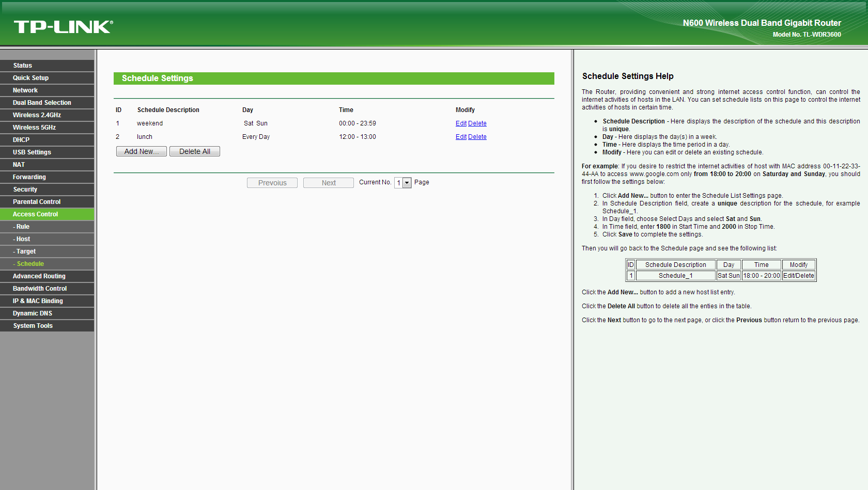Screen dimensions: 868x490
Task: Click the time '00:00 - 23:59'
Action: tap(358, 123)
